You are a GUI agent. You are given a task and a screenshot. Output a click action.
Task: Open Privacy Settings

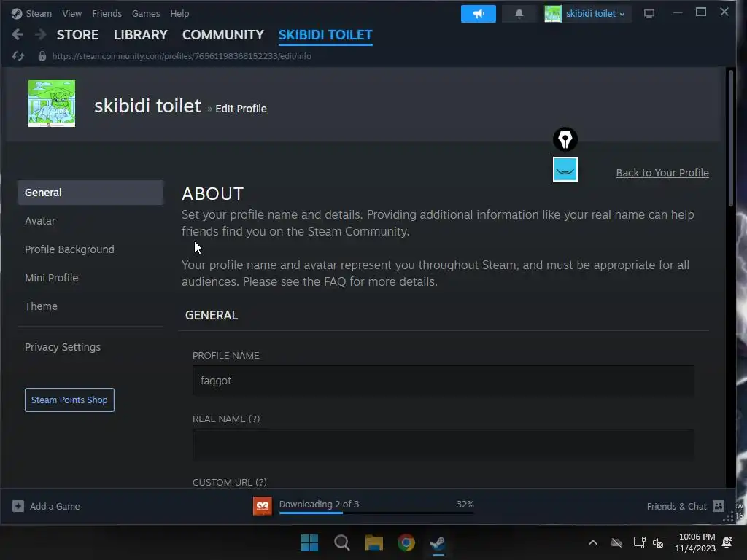[63, 347]
